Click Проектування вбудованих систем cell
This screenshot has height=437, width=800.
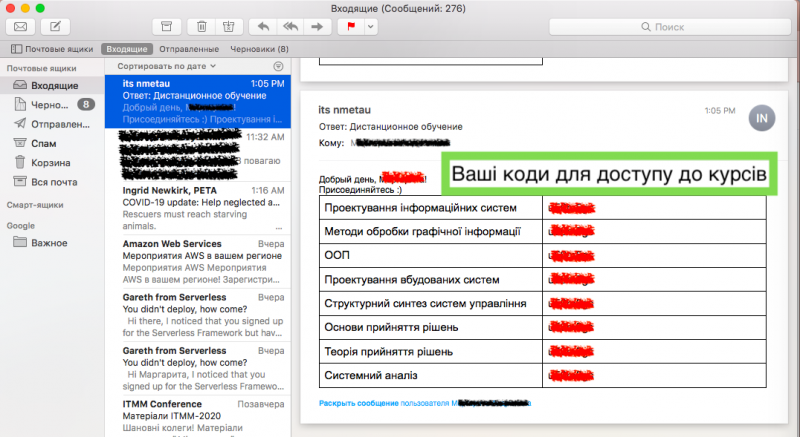(x=431, y=279)
